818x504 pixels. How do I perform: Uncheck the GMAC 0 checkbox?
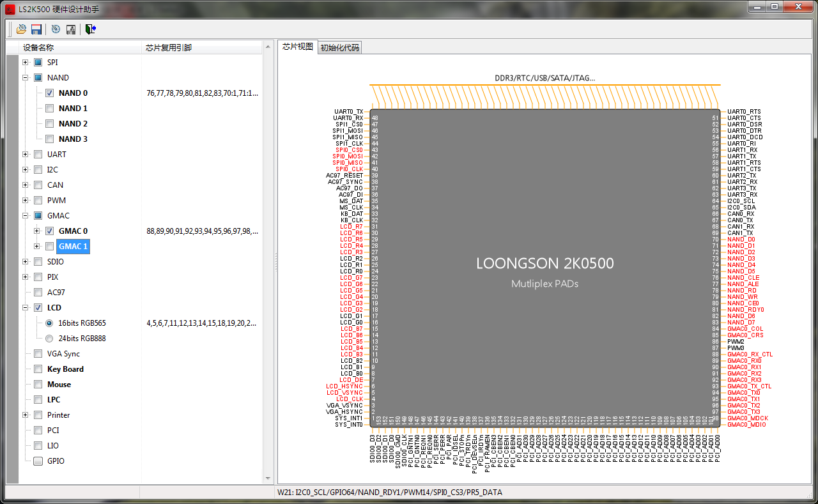49,231
